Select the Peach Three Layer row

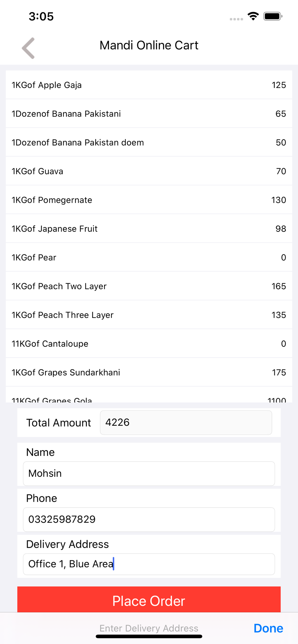(x=149, y=315)
